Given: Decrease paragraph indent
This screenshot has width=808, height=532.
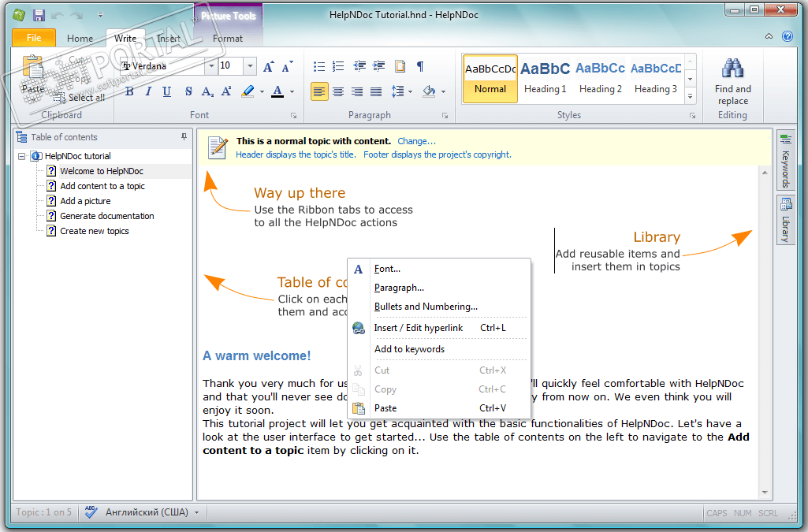Looking at the screenshot, I should click(x=359, y=66).
